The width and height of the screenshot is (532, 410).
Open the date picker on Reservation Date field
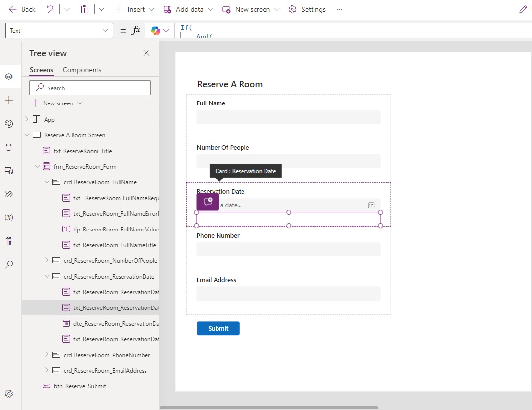click(371, 205)
